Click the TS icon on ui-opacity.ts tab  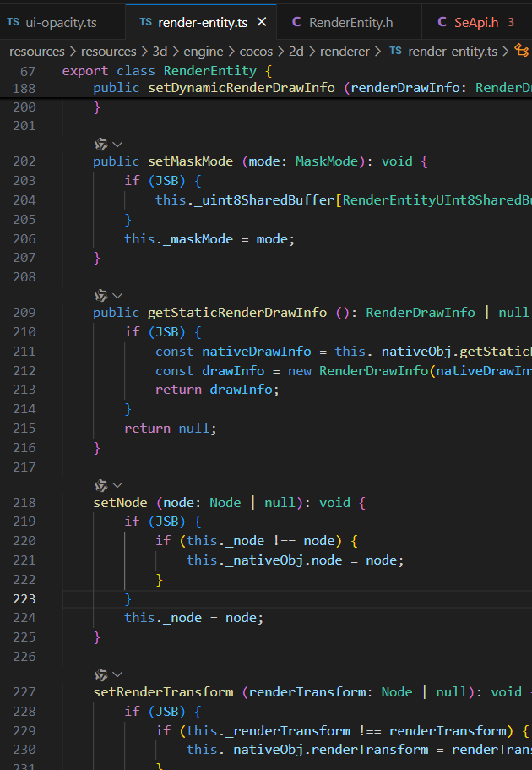point(14,22)
